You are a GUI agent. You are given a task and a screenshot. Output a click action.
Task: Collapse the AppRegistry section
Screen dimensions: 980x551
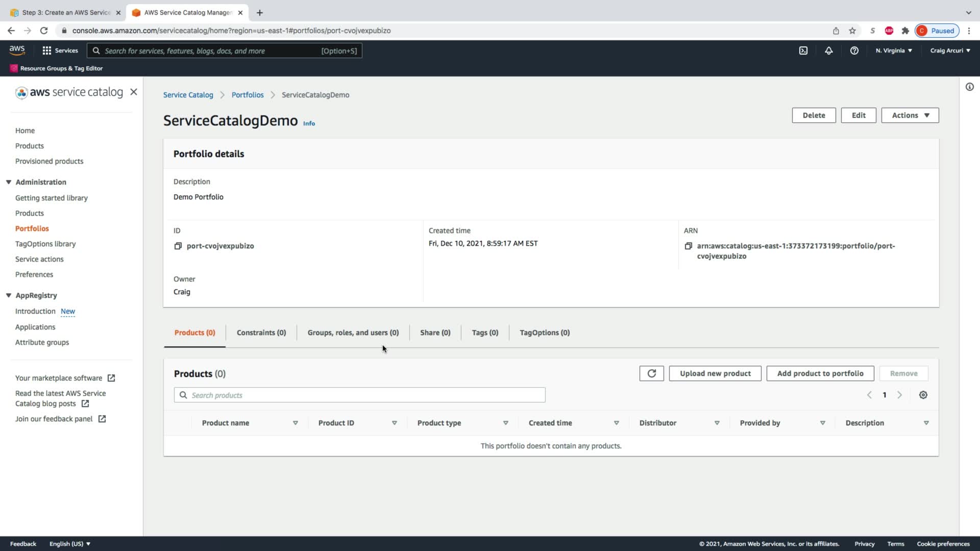9,295
